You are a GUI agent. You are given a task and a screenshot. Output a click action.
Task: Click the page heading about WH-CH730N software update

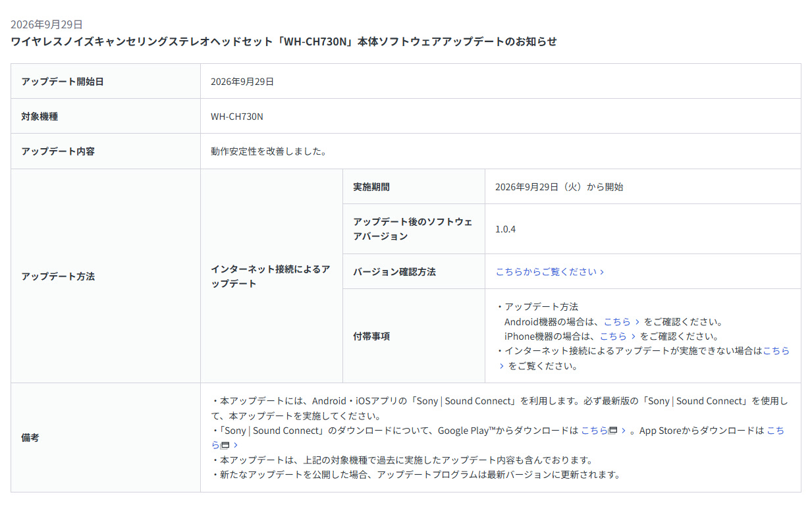click(x=284, y=41)
